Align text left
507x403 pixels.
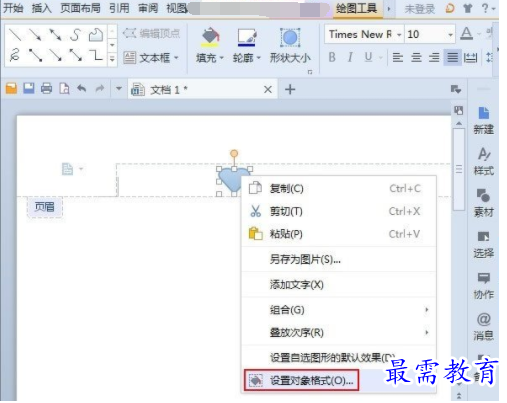[397, 58]
